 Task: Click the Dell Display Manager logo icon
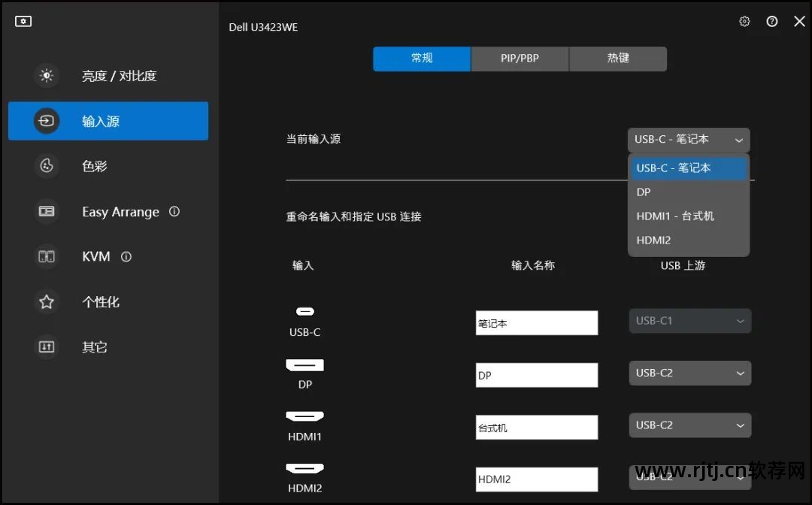tap(23, 22)
